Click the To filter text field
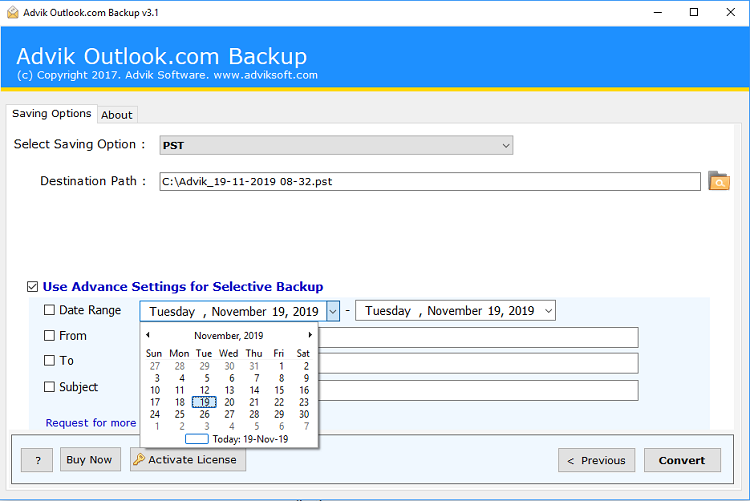The height and width of the screenshot is (501, 750). (478, 363)
